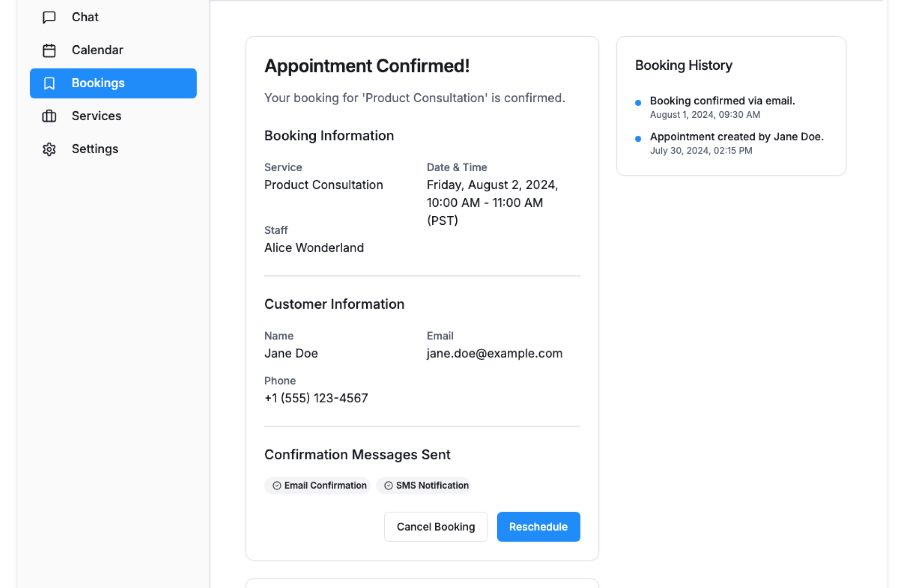Open the Services page

[96, 116]
